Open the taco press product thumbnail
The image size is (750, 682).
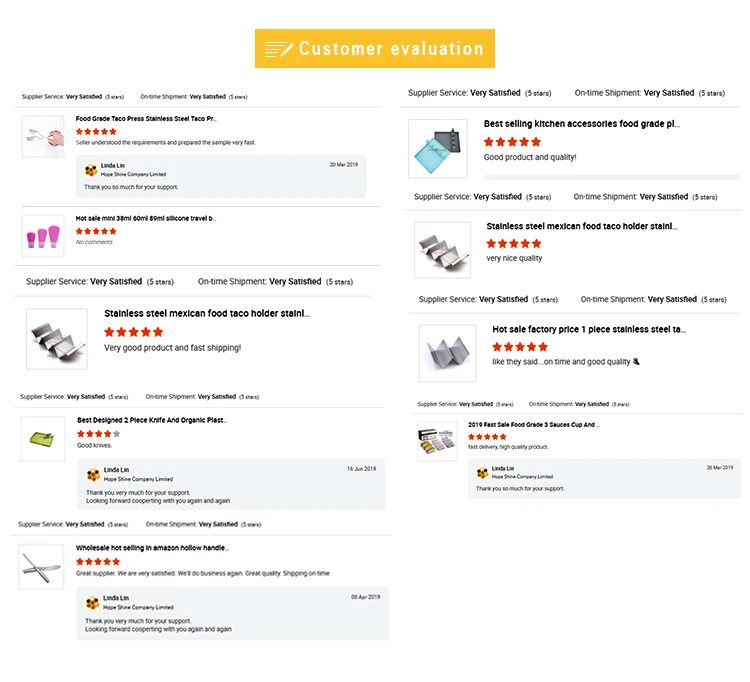[x=42, y=135]
